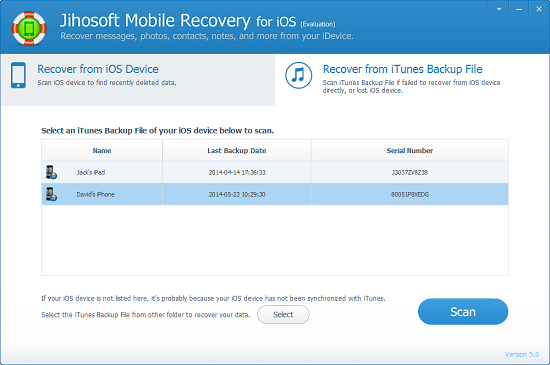This screenshot has height=365, width=550.
Task: Sort by Serial Number column header
Action: pos(410,150)
